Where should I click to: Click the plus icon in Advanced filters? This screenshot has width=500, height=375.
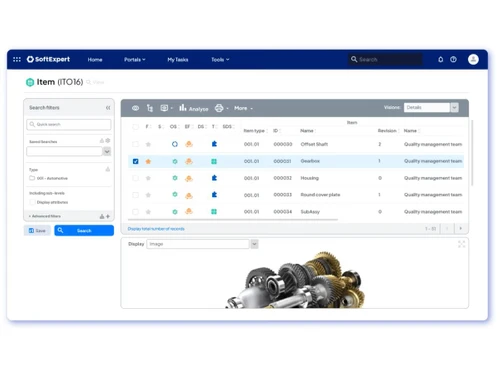click(x=108, y=216)
